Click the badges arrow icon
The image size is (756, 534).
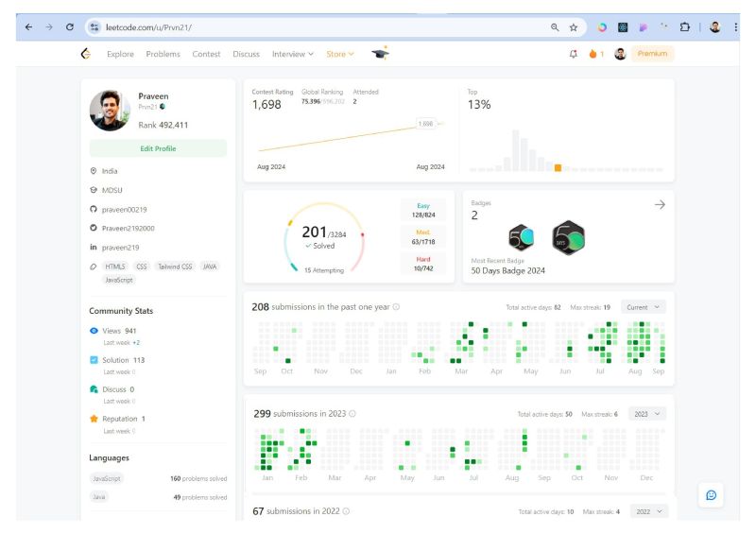(x=660, y=204)
